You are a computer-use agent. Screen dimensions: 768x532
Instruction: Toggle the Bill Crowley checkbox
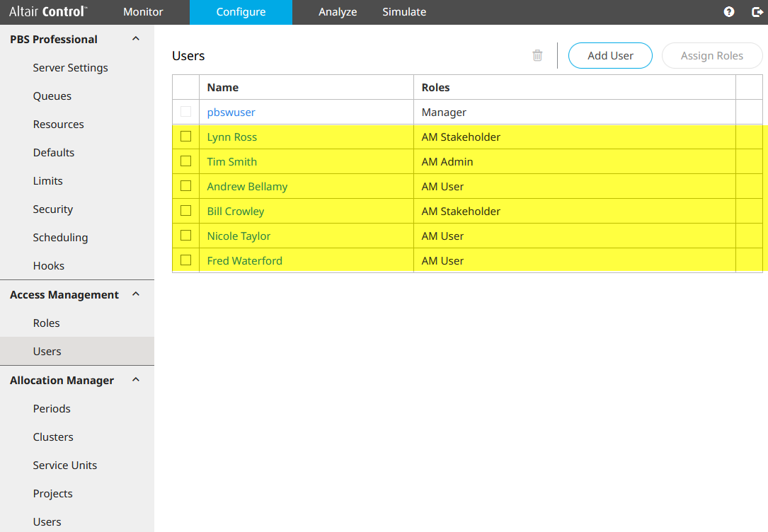[x=185, y=210]
